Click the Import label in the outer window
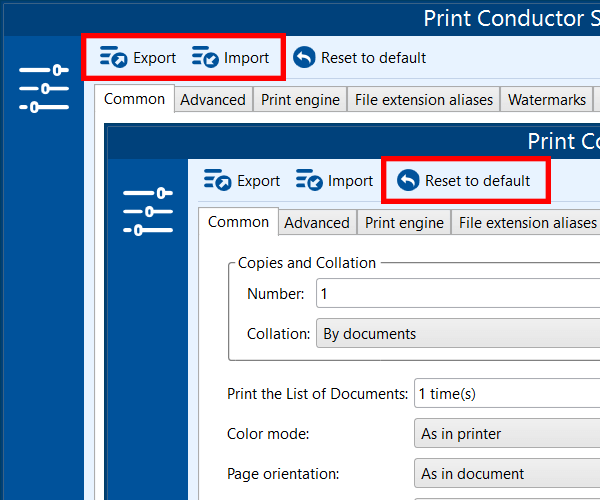Screen dimensions: 600x500 (246, 58)
